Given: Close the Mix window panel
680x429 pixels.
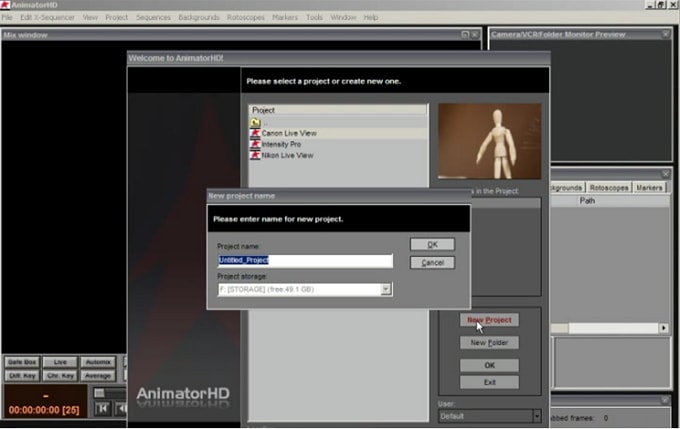Looking at the screenshot, I should [x=475, y=34].
